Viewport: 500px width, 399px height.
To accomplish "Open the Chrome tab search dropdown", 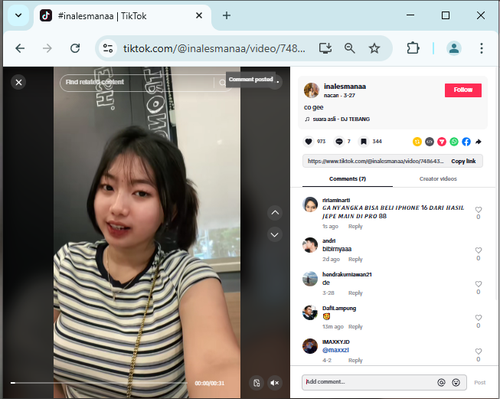I will [x=18, y=15].
